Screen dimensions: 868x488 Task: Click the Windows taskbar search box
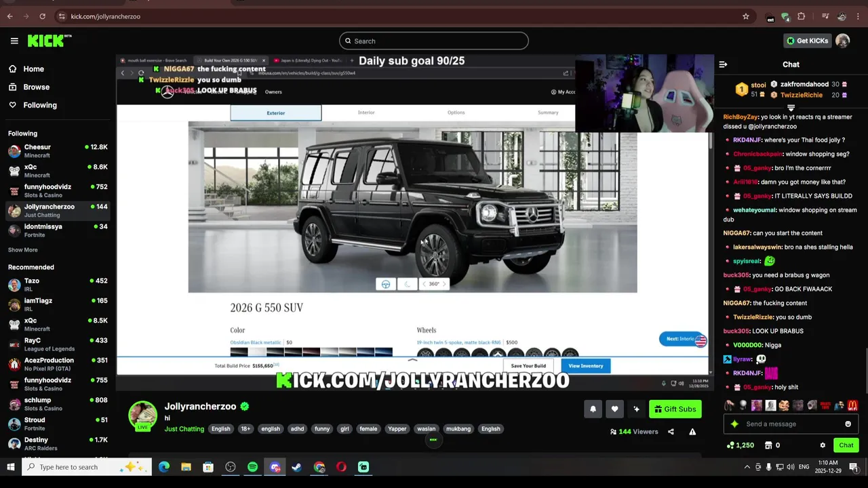tap(86, 467)
